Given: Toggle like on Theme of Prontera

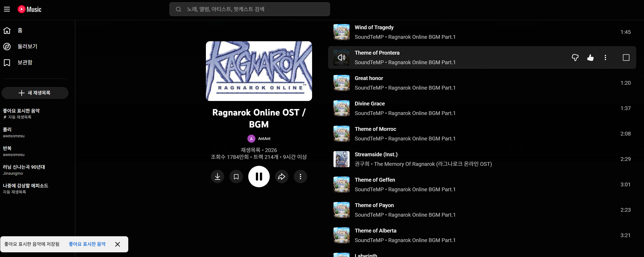Looking at the screenshot, I should tap(590, 58).
